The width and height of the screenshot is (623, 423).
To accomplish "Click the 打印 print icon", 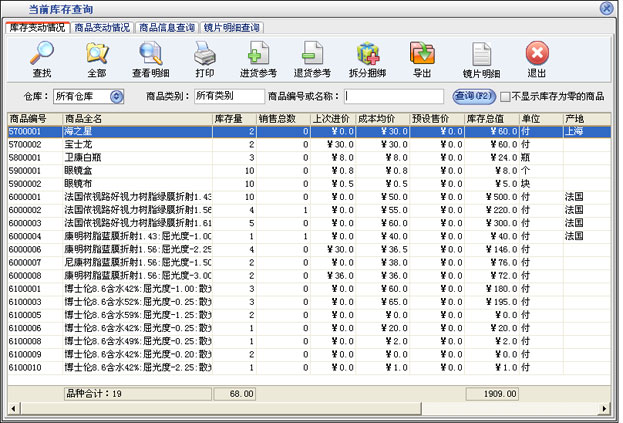I will tap(205, 58).
